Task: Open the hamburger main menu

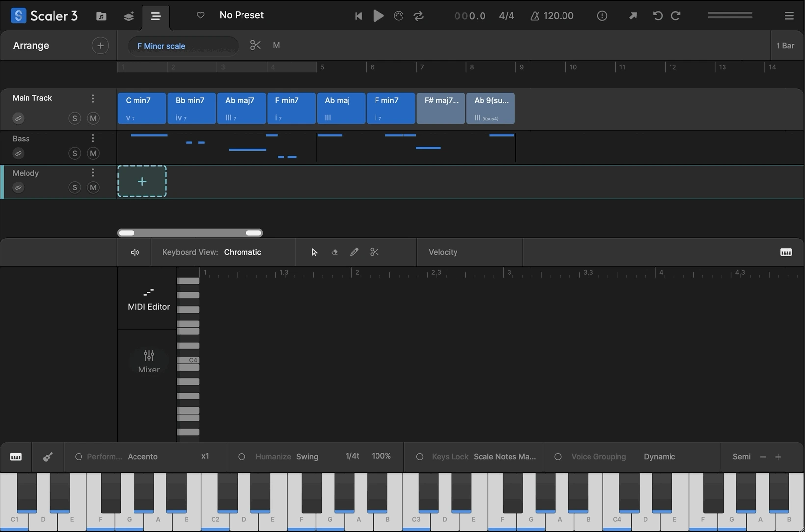Action: 789,16
